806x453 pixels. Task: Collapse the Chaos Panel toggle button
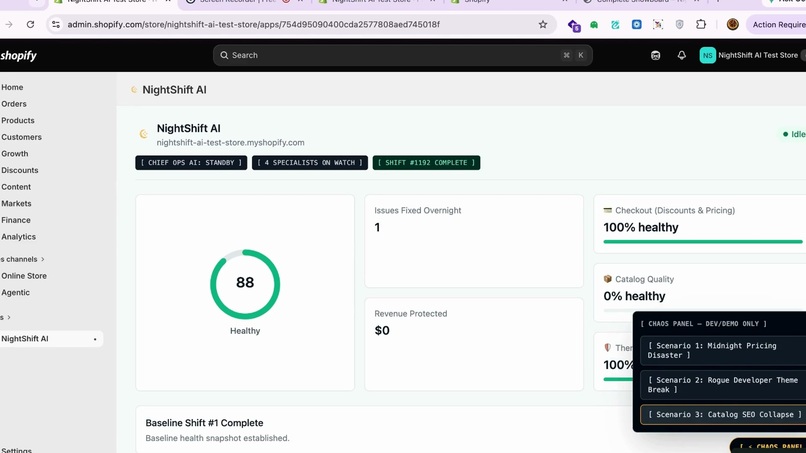point(768,446)
